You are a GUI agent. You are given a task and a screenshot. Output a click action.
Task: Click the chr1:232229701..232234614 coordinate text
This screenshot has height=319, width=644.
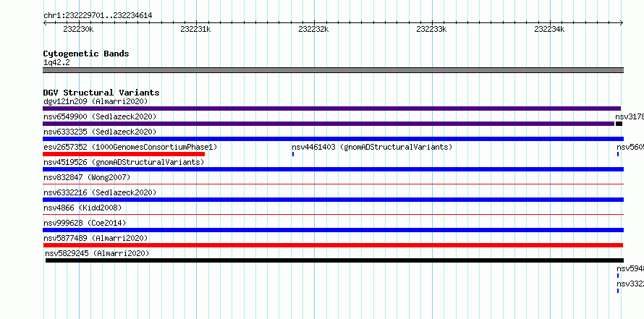click(98, 16)
